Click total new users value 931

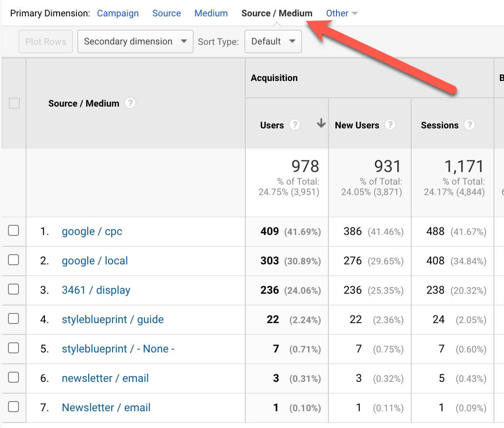(x=388, y=167)
